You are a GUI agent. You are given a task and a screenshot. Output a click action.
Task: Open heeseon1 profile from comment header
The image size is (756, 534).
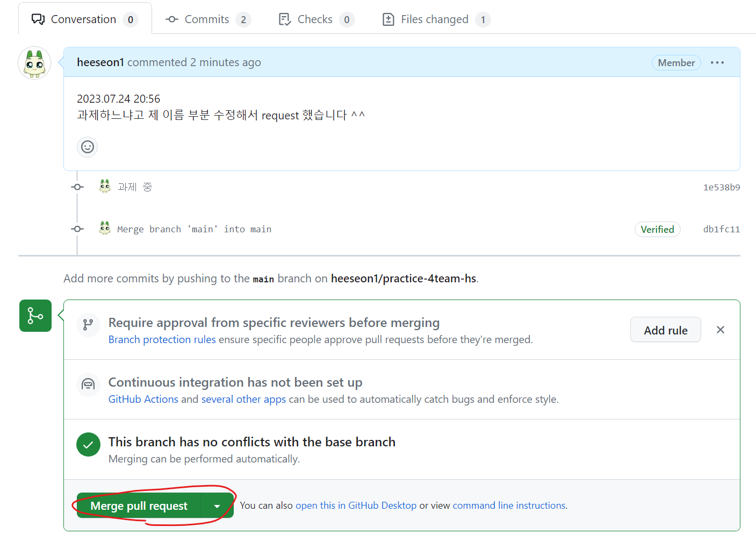(100, 62)
